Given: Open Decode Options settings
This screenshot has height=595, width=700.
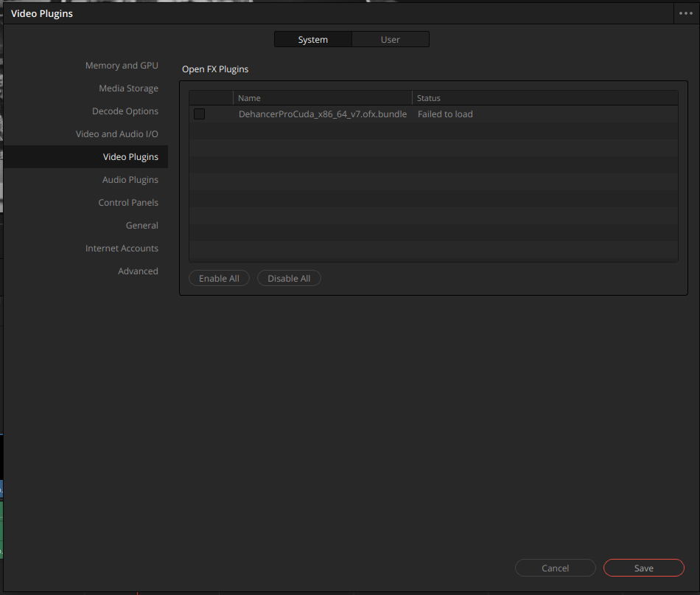Looking at the screenshot, I should 125,111.
